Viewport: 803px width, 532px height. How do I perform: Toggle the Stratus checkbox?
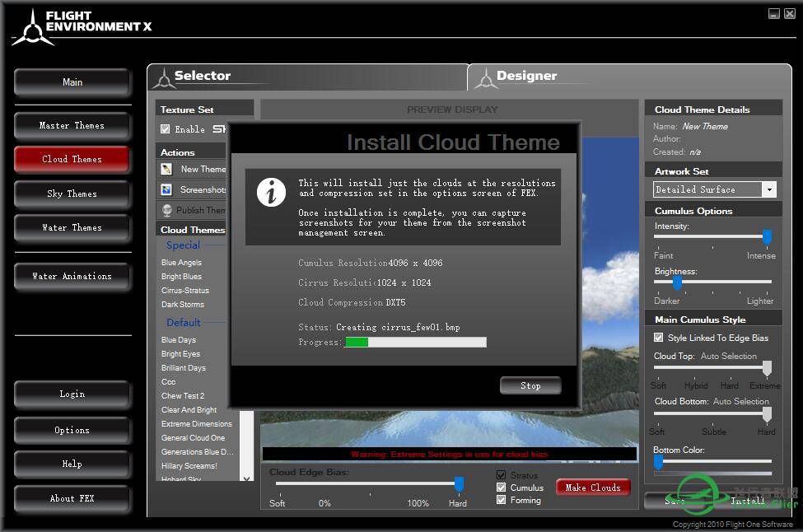point(501,475)
